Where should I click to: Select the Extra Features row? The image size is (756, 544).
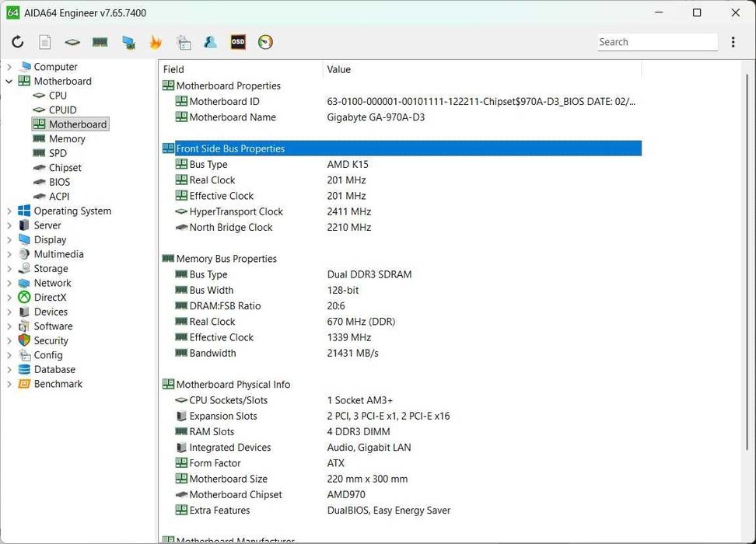point(401,511)
